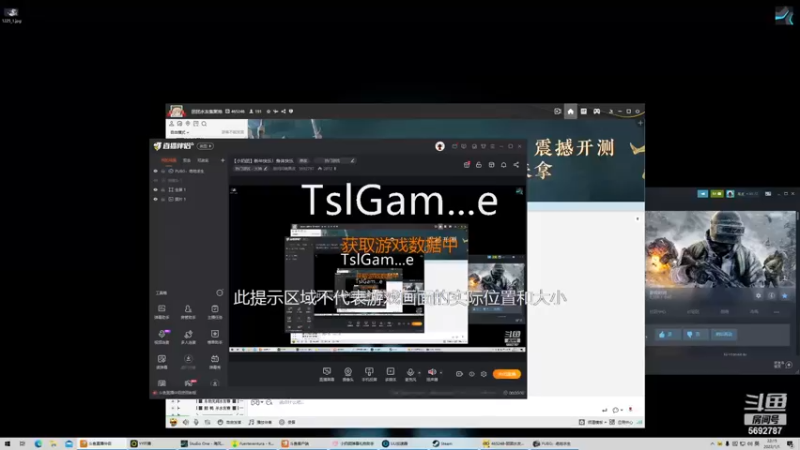Click the green button in Steam window header
Viewport: 800px width, 450px height.
717,194
